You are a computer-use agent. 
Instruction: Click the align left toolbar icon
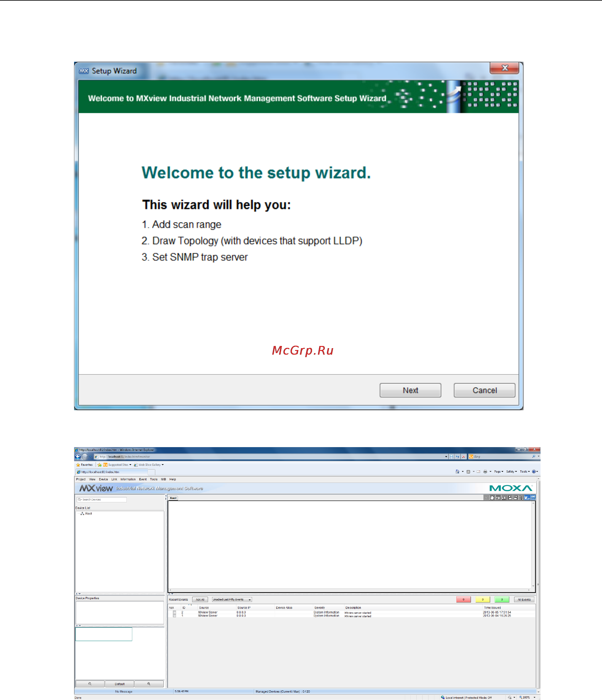click(x=510, y=498)
